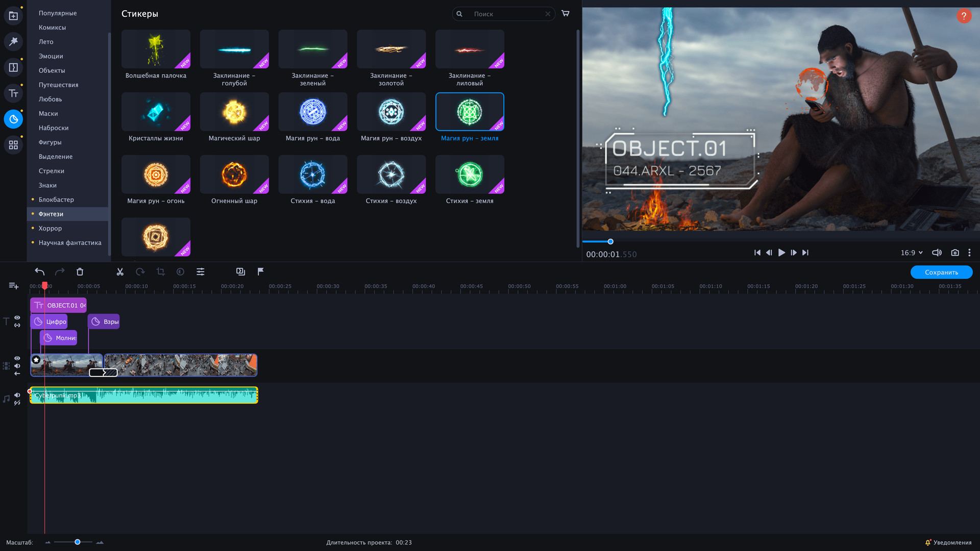Open the Titles tab in left sidebar

pos(13,93)
